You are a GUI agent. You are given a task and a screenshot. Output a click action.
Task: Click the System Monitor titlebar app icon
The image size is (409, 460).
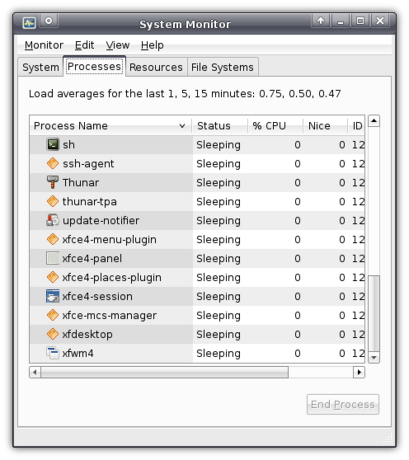(29, 23)
